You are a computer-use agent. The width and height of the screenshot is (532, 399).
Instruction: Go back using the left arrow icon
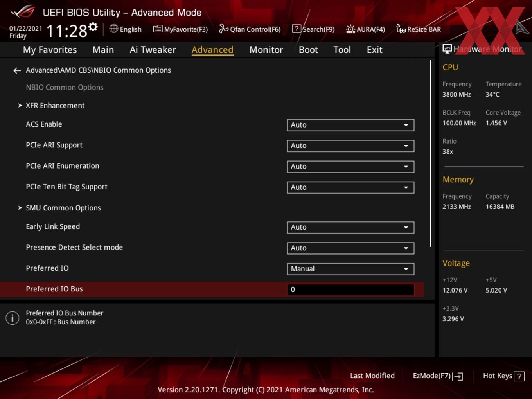coord(17,70)
